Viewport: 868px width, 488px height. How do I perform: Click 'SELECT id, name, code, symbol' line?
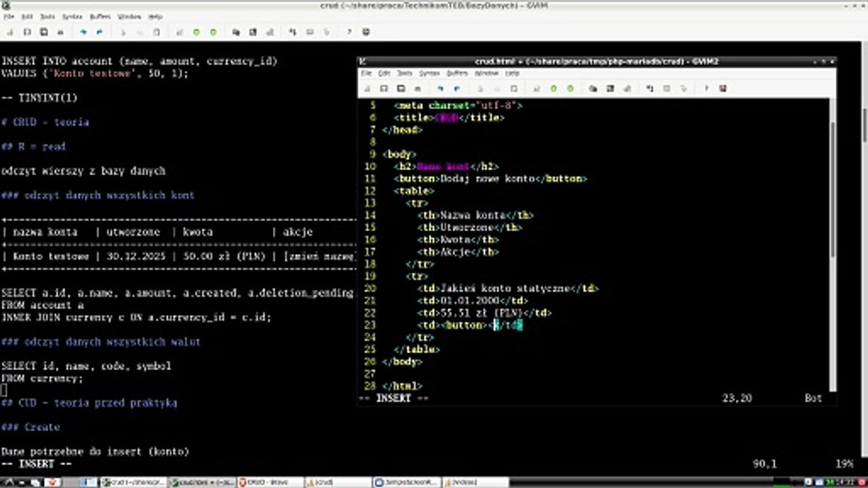pos(86,366)
